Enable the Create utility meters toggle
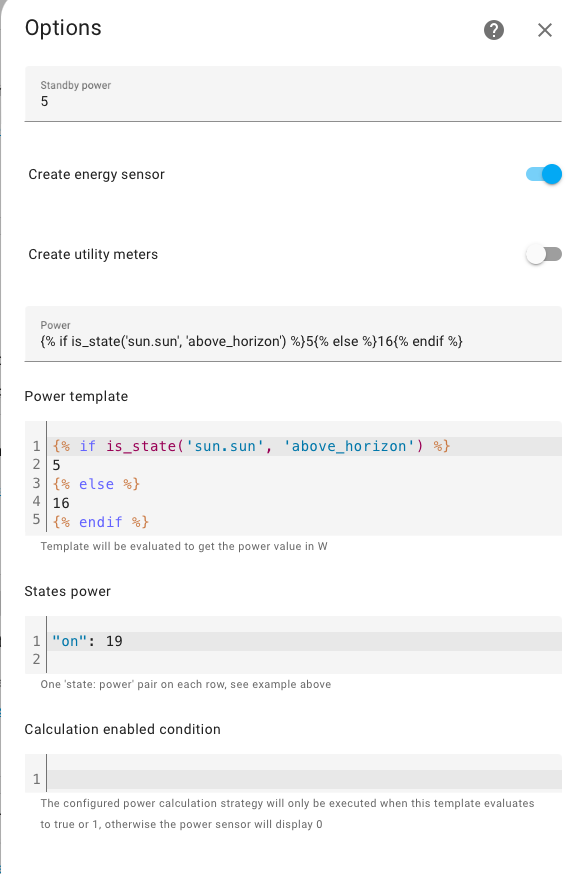This screenshot has height=874, width=579. tap(543, 254)
